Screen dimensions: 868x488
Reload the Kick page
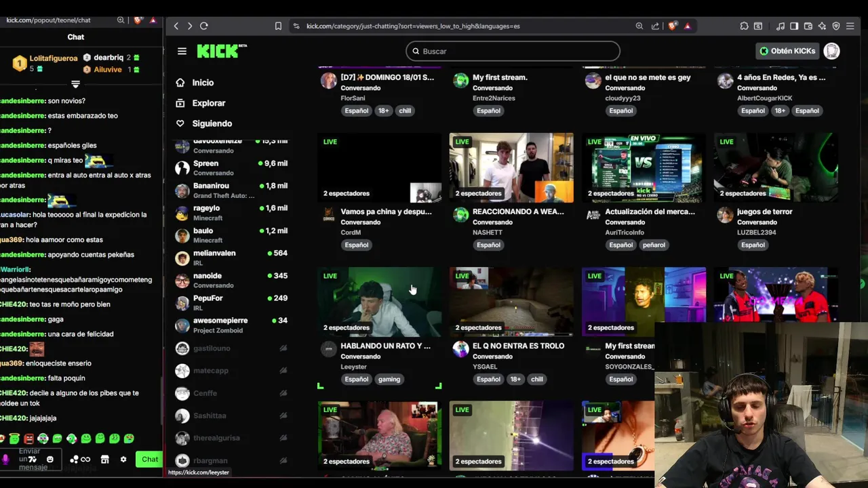click(204, 26)
